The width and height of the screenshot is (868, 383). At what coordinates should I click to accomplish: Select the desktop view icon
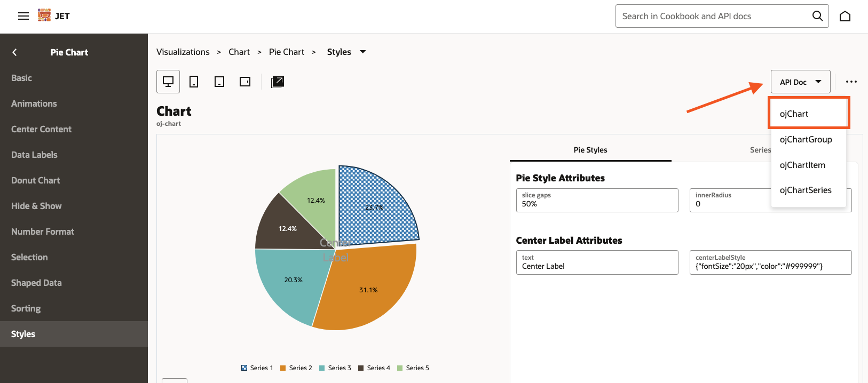pos(168,82)
